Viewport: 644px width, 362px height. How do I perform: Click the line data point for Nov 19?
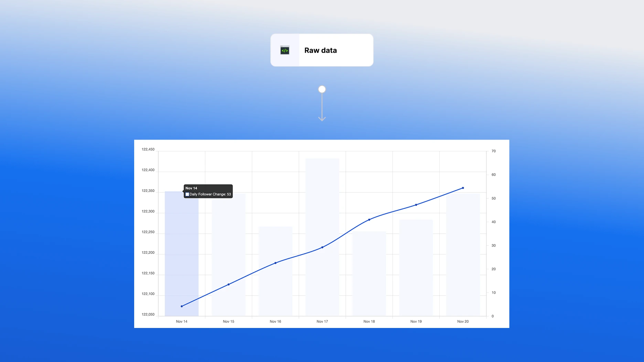[x=416, y=205]
